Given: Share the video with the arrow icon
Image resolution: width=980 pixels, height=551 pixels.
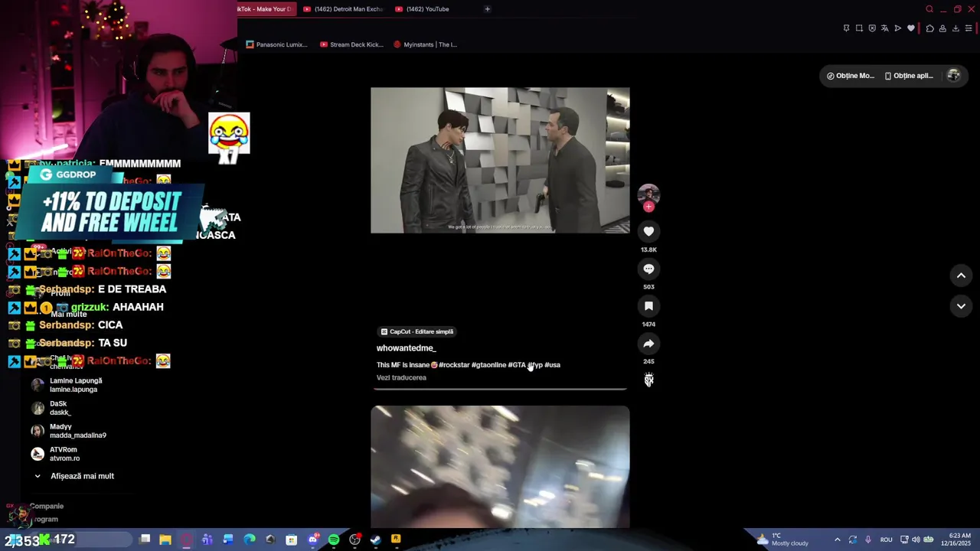Looking at the screenshot, I should point(648,344).
